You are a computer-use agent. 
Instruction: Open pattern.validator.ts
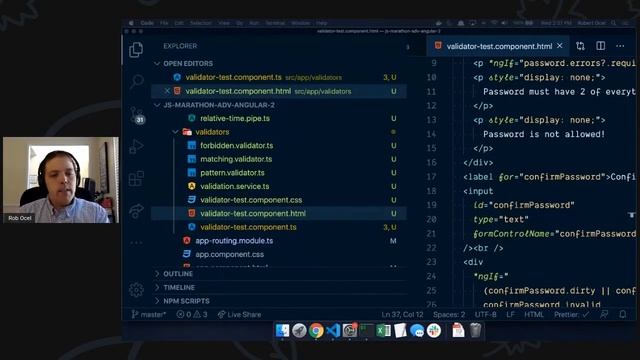[279, 173]
